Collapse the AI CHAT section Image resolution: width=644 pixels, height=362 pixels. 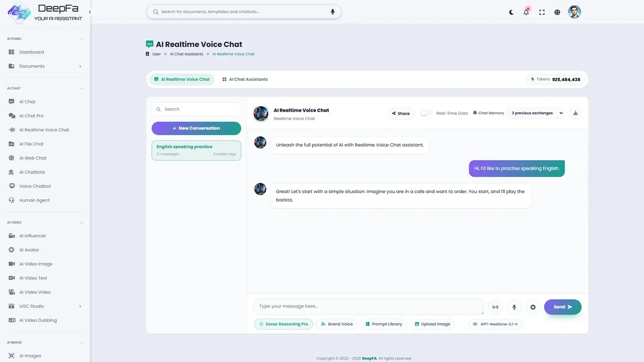pyautogui.click(x=82, y=88)
